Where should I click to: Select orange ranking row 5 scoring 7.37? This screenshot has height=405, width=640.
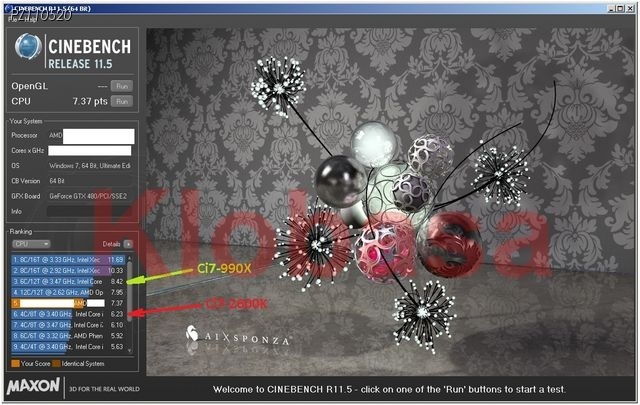point(68,303)
